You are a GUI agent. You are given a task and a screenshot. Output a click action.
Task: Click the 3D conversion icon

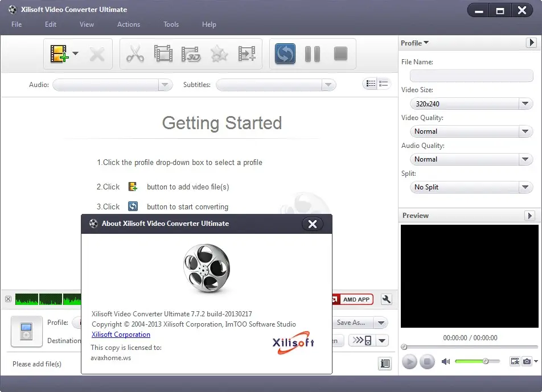[191, 54]
